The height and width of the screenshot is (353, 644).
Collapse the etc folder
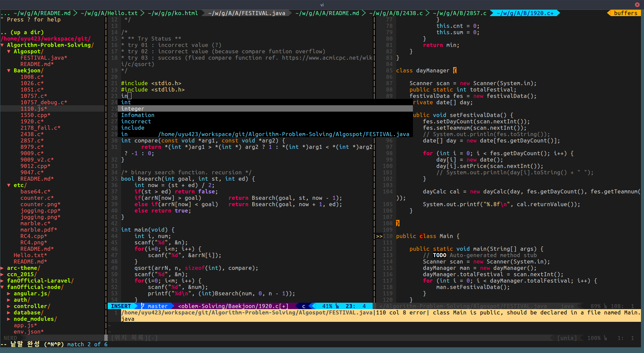click(9, 185)
